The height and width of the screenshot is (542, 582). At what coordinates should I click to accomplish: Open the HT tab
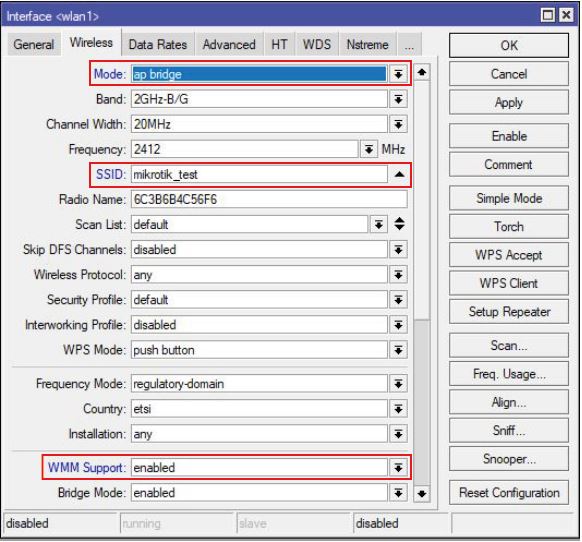click(279, 45)
